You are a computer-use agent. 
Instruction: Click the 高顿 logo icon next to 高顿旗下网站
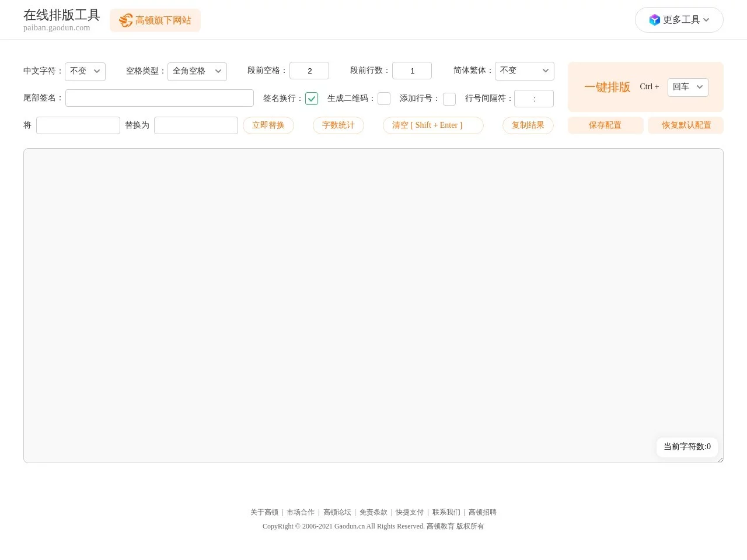click(x=125, y=20)
